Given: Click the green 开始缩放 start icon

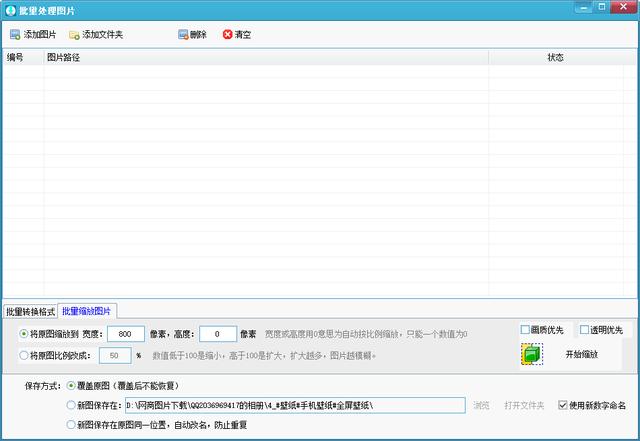Looking at the screenshot, I should coord(532,354).
